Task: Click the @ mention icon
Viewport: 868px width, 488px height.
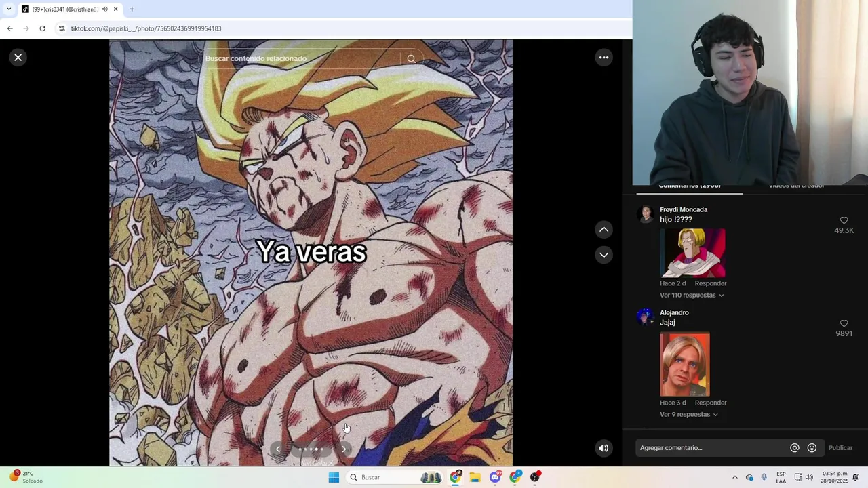Action: (x=795, y=448)
